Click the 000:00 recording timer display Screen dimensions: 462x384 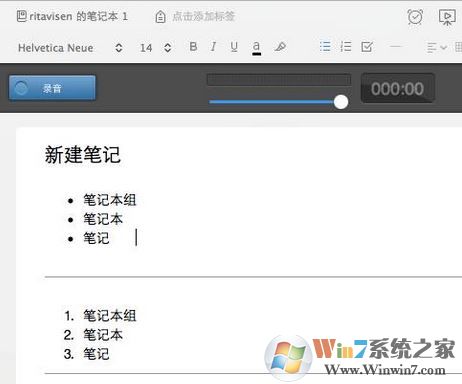(398, 89)
